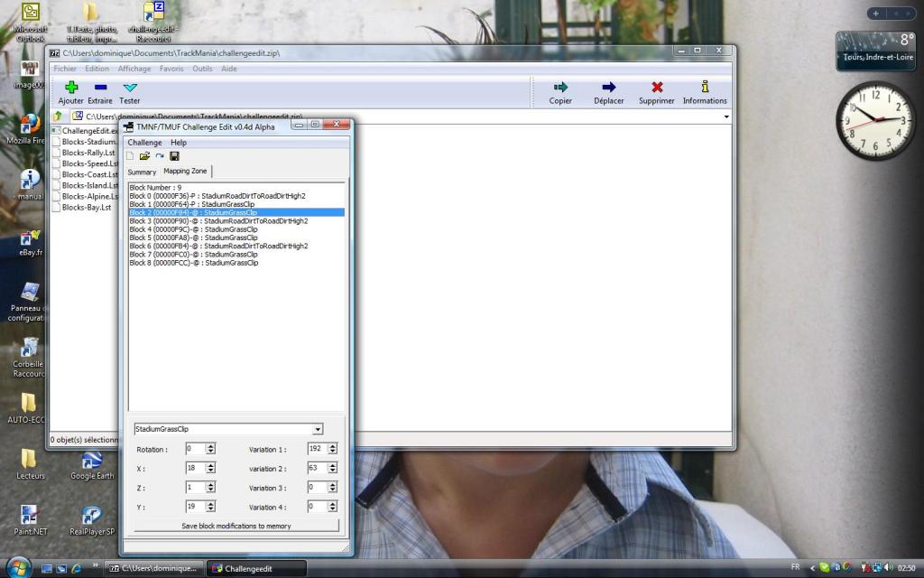The height and width of the screenshot is (578, 924).
Task: Open the eBay.fr desktop shortcut
Action: (x=30, y=243)
